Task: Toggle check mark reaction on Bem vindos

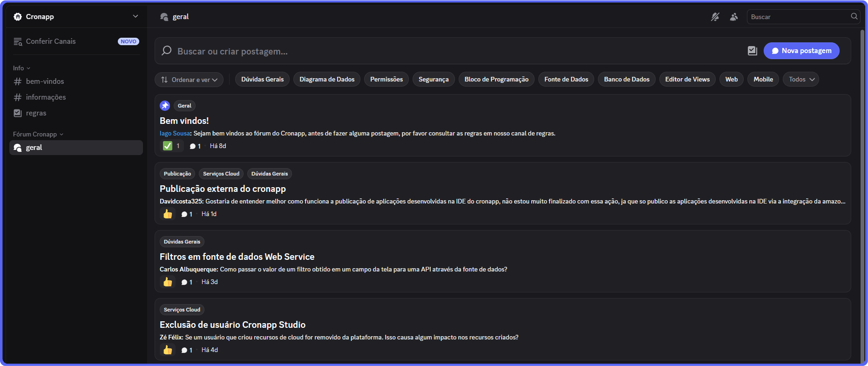Action: [172, 146]
